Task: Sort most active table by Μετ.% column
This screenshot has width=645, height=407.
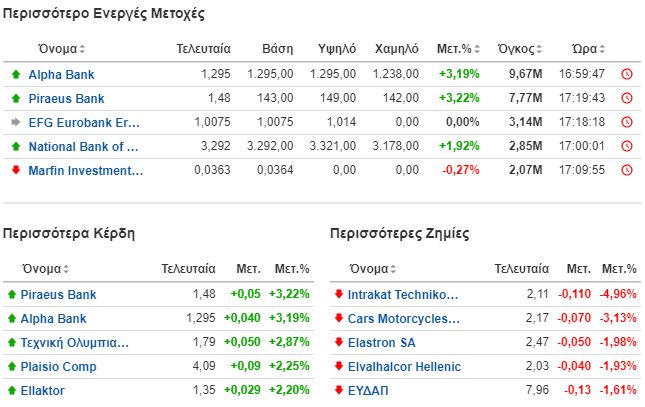Action: point(460,48)
